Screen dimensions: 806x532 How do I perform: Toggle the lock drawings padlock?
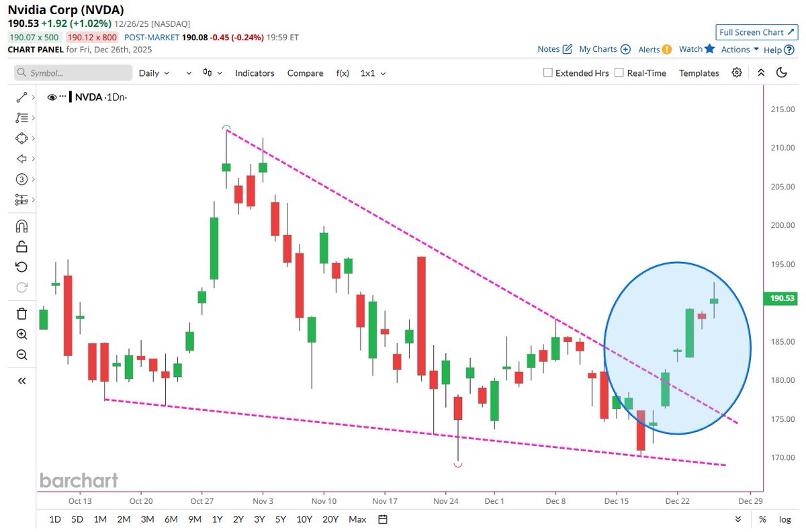21,246
